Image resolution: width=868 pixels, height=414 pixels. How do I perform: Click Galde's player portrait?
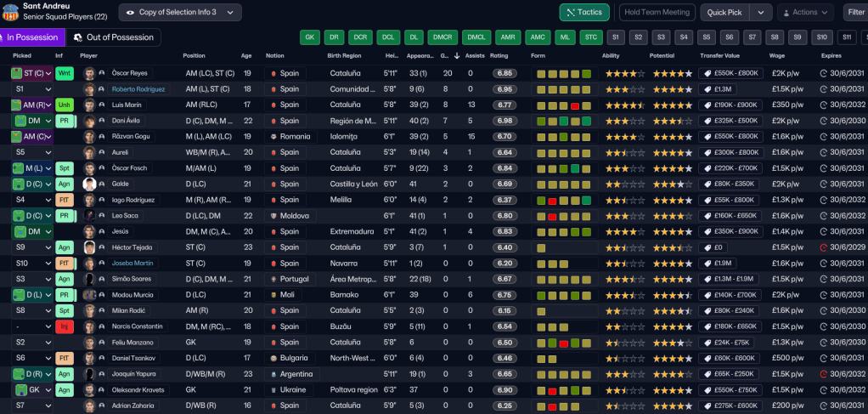(89, 184)
